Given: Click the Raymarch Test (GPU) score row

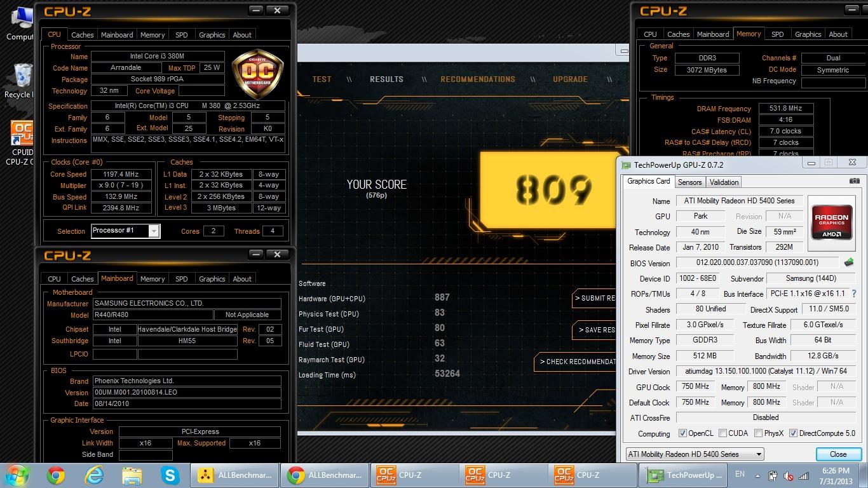Looking at the screenshot, I should [x=379, y=359].
